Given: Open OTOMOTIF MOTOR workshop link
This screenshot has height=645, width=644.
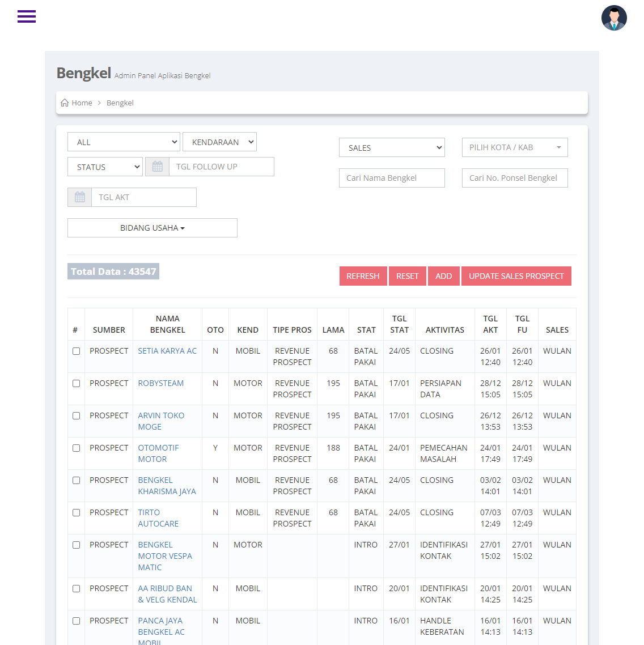Looking at the screenshot, I should tap(158, 453).
